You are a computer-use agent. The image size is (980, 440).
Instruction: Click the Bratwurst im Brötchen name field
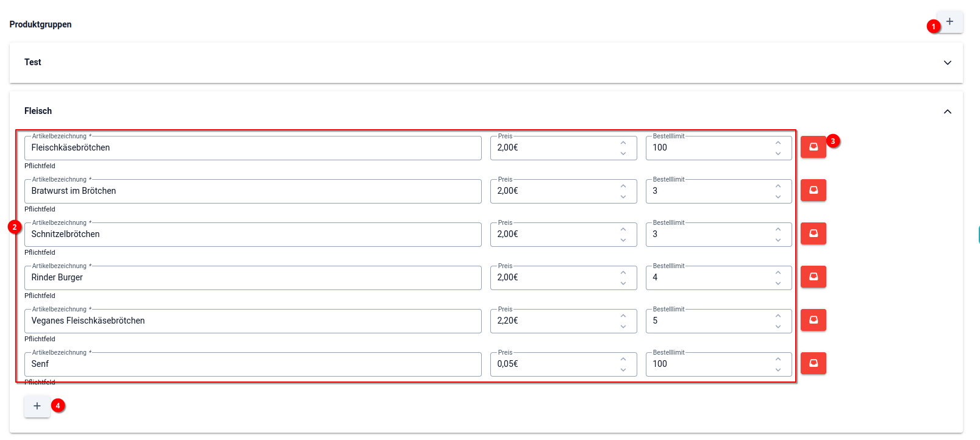pos(252,191)
